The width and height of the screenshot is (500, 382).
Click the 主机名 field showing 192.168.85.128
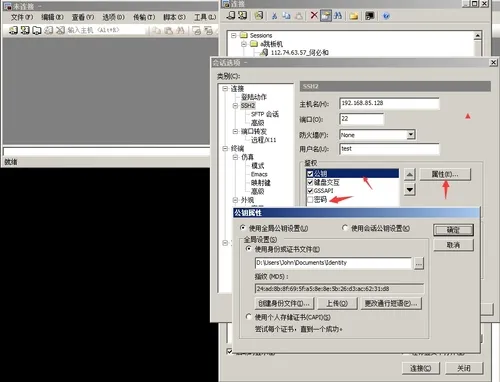pos(389,103)
